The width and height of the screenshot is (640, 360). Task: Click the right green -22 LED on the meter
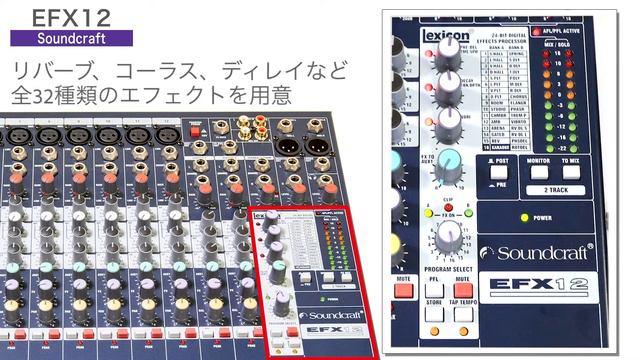573,149
